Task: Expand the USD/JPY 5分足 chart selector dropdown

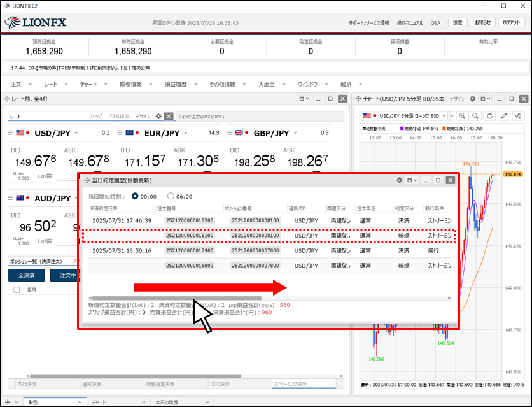Action: coord(451,116)
